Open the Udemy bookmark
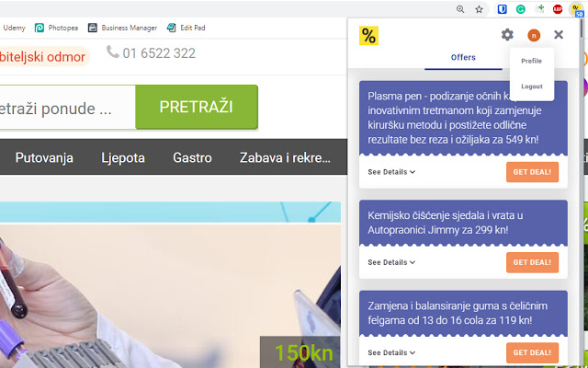Viewport: 588px width, 368px height. tap(14, 28)
